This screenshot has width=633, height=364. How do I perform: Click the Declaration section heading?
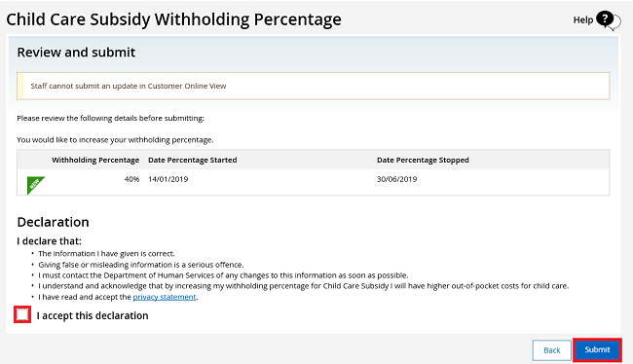point(53,222)
